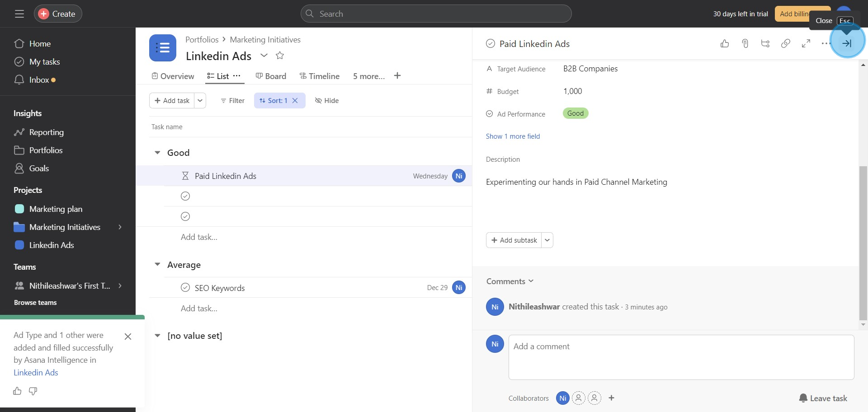The image size is (868, 412).
Task: Click Marketing Initiatives breadcrumb
Action: click(x=265, y=40)
